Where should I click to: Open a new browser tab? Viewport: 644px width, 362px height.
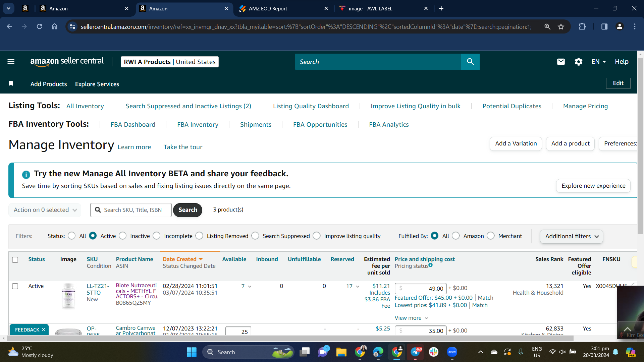[441, 8]
